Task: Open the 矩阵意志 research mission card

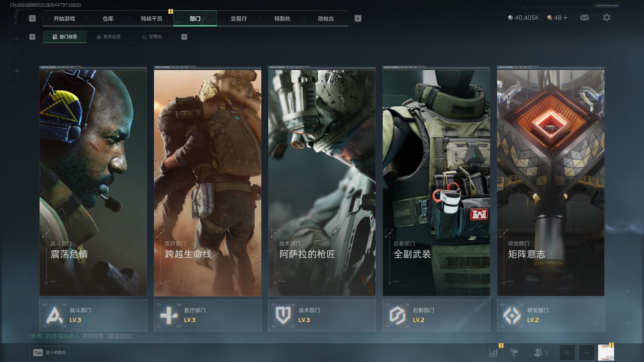Action: pos(550,183)
